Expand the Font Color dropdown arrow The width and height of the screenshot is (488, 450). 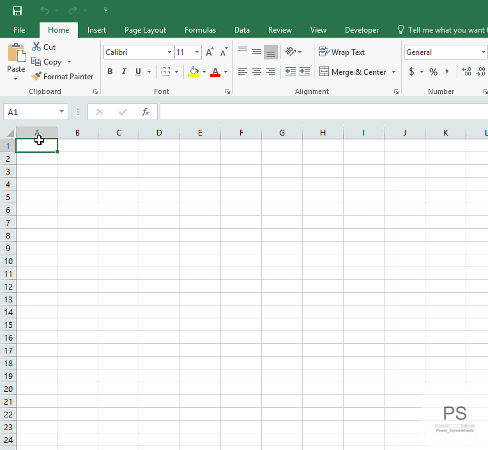(226, 72)
